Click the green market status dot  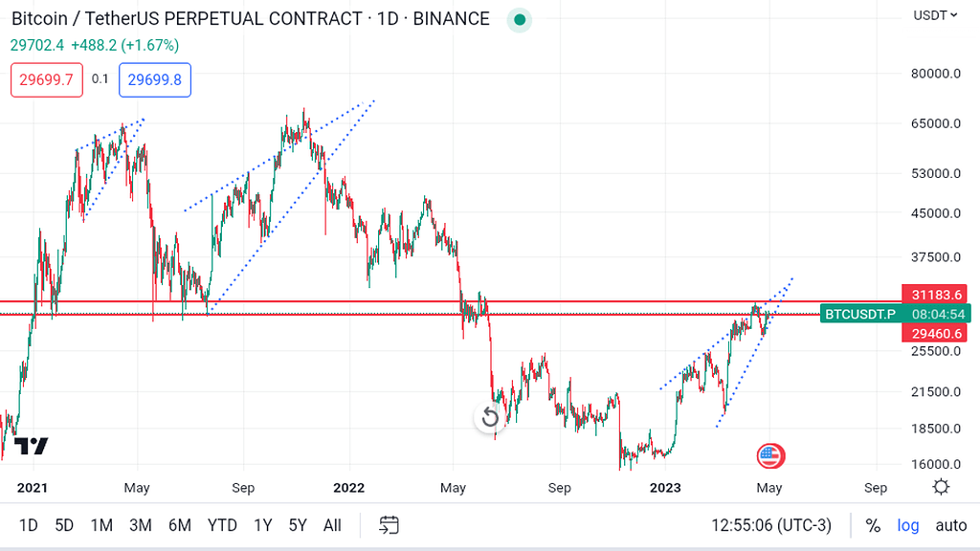(x=519, y=19)
